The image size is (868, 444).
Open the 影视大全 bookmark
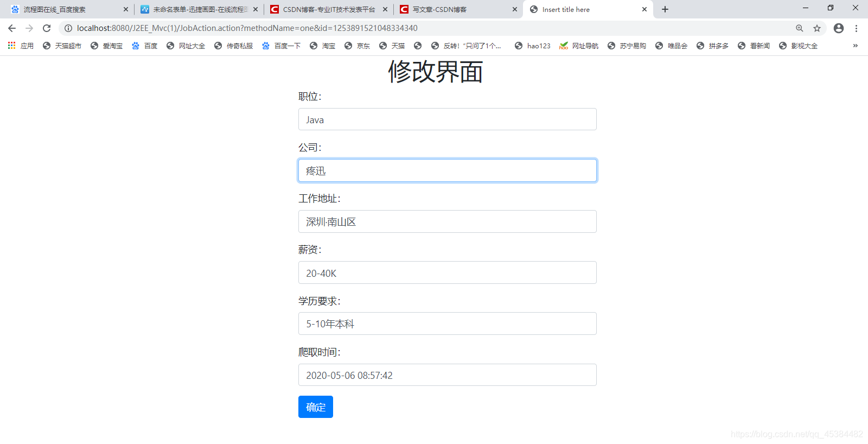coord(798,46)
